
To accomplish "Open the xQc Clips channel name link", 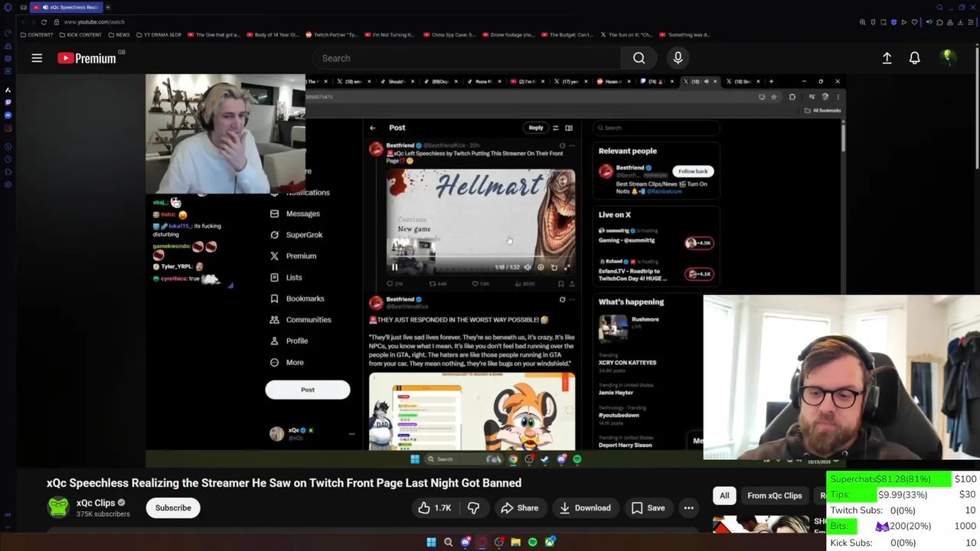I will pyautogui.click(x=96, y=503).
